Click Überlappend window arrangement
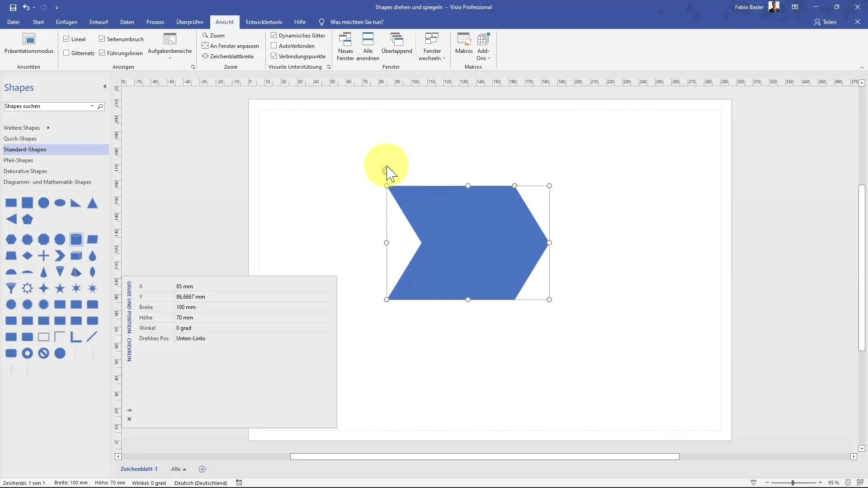 (397, 44)
